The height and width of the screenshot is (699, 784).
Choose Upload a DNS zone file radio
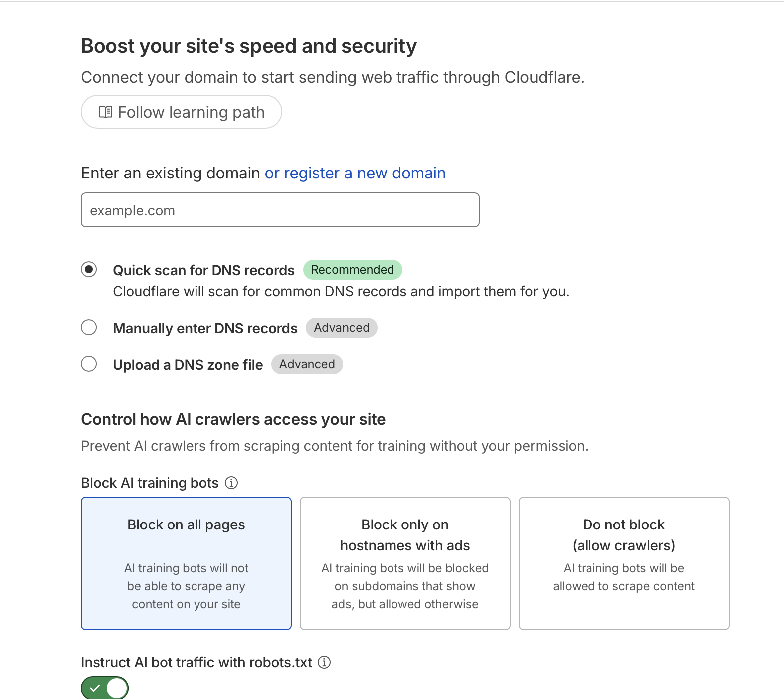[89, 364]
